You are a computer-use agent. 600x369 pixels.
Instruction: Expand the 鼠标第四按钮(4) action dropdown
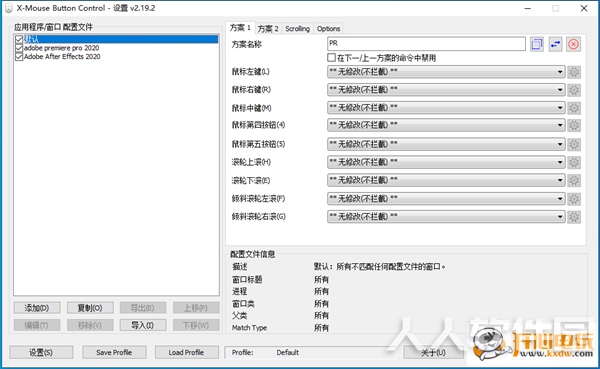446,125
